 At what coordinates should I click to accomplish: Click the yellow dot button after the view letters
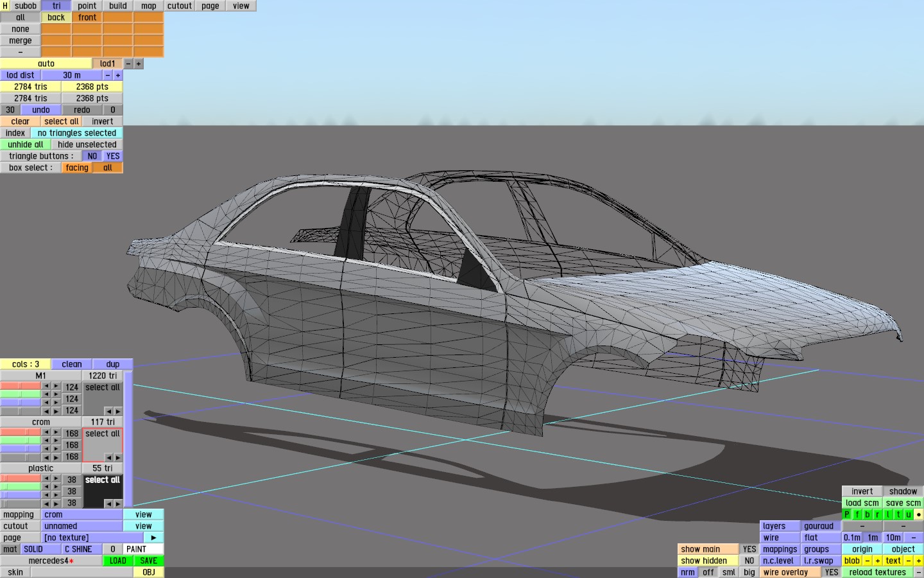point(919,514)
